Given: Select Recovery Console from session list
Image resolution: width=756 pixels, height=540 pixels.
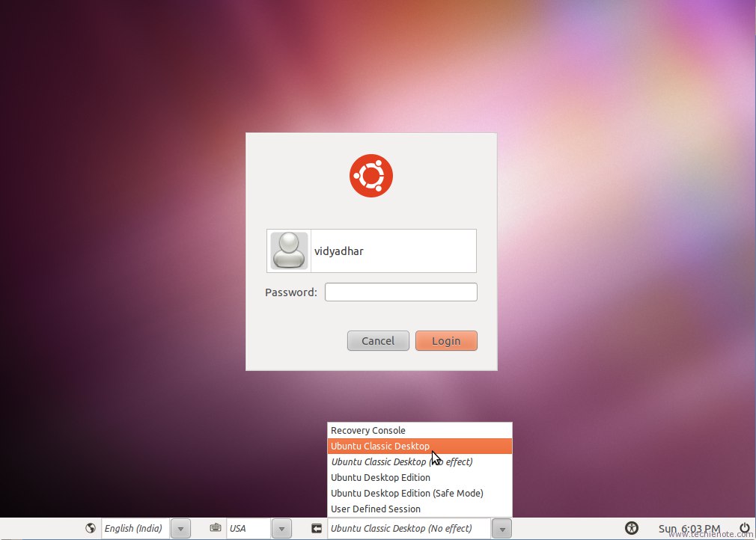Looking at the screenshot, I should tap(419, 430).
